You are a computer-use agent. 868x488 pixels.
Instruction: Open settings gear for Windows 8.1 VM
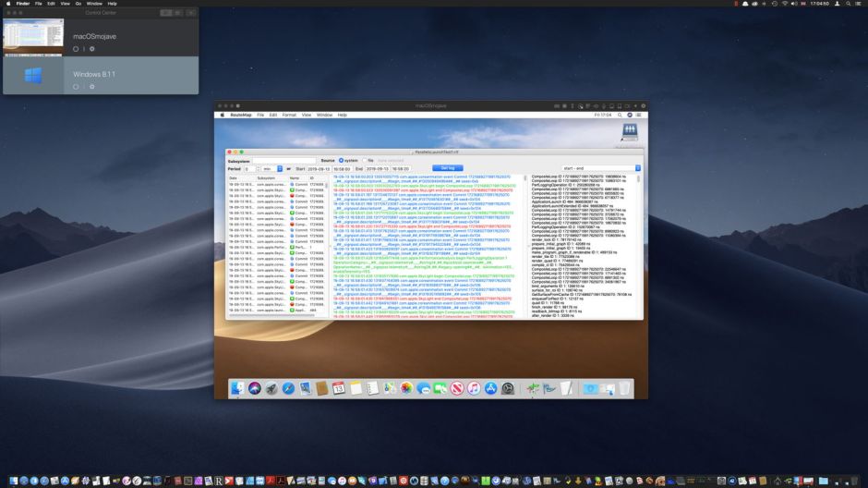tap(91, 87)
